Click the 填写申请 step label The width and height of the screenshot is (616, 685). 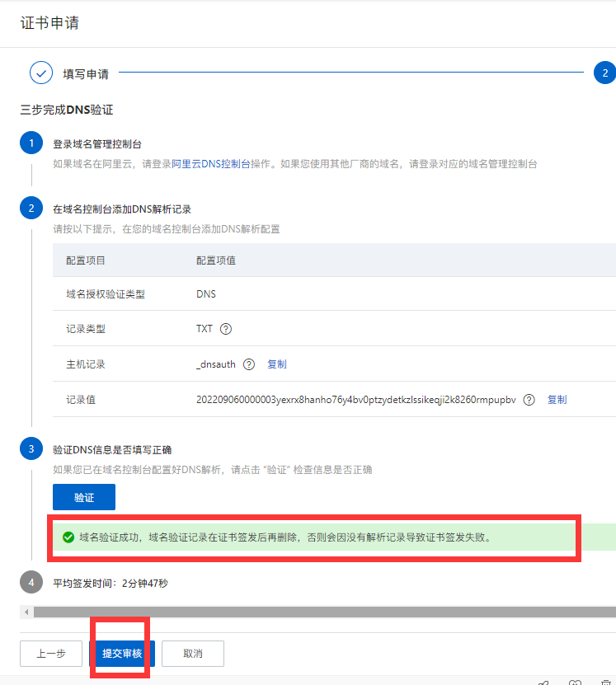pyautogui.click(x=86, y=73)
